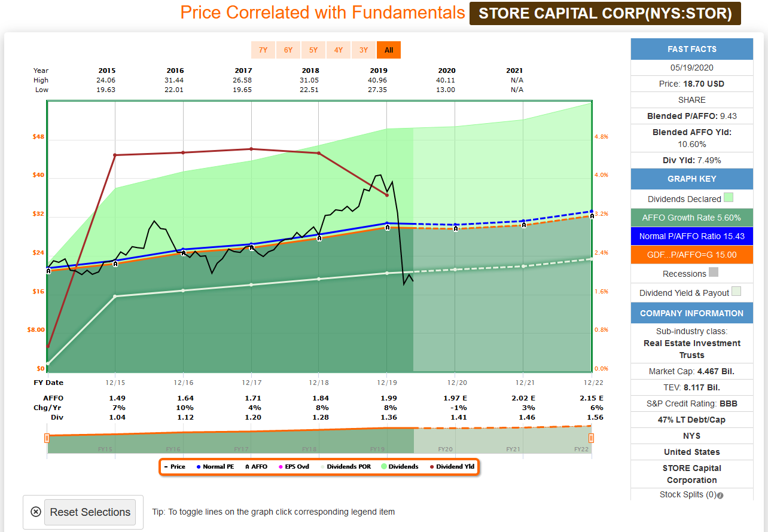The image size is (768, 532).
Task: Click the GDF P/AFFO=G 15.00 bar
Action: click(691, 255)
